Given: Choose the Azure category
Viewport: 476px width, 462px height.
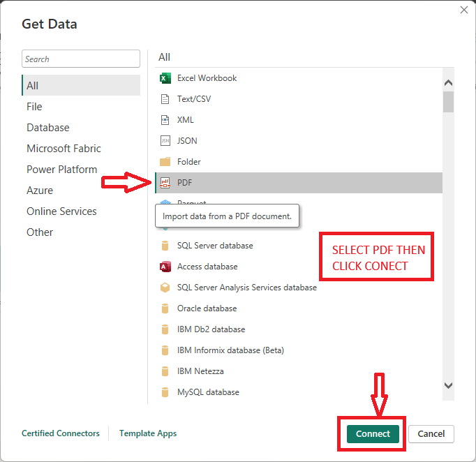Looking at the screenshot, I should (x=40, y=191).
